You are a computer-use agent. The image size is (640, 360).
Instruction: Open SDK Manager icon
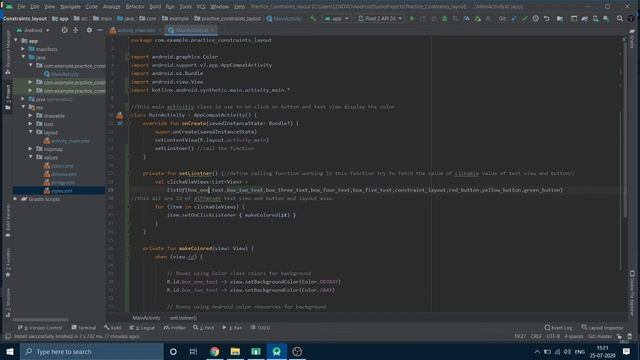coord(606,19)
